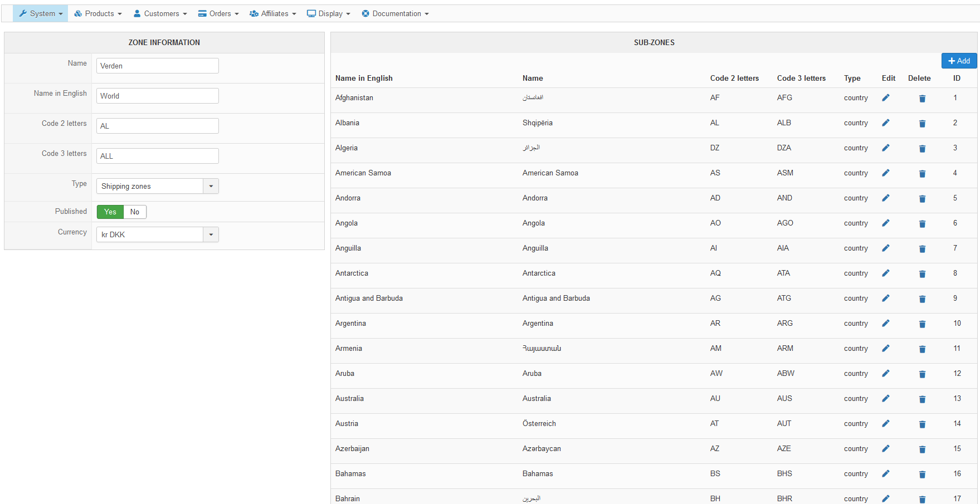This screenshot has width=980, height=504.
Task: Open the System menu
Action: pyautogui.click(x=41, y=13)
